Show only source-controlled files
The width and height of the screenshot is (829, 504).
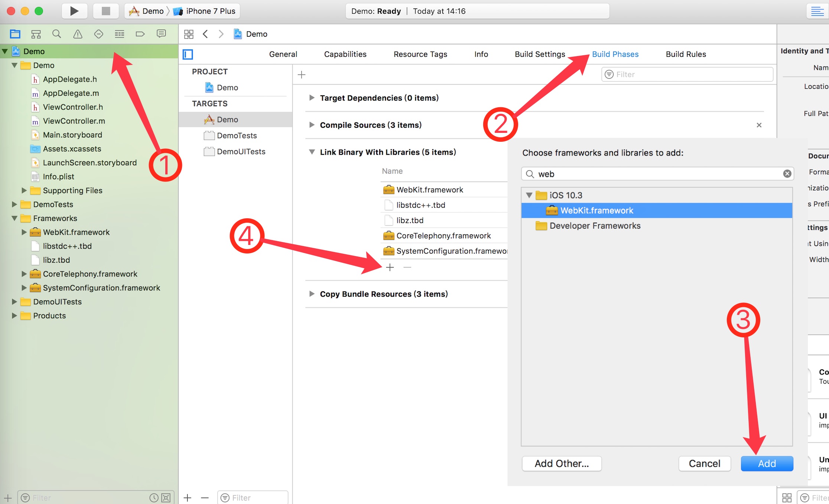click(166, 498)
